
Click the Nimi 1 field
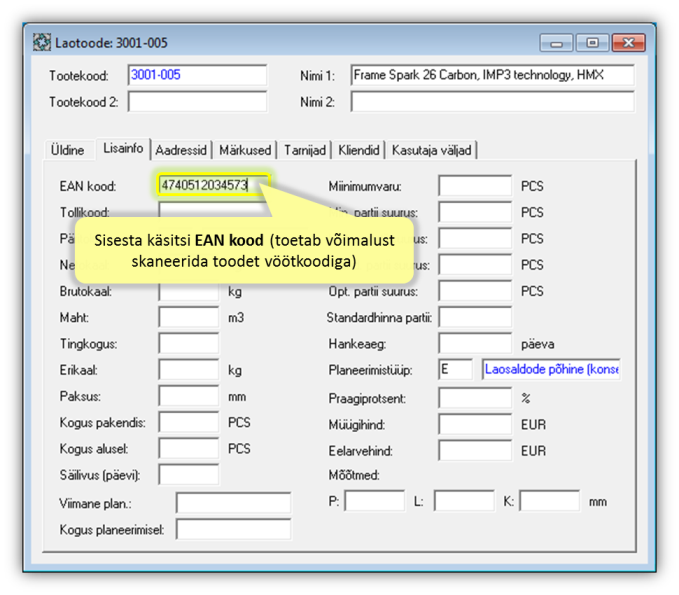493,75
